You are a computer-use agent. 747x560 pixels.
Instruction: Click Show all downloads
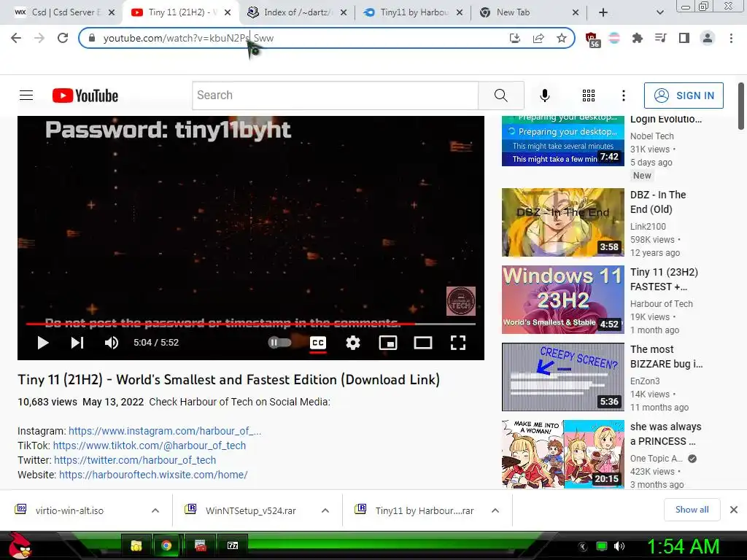point(692,510)
